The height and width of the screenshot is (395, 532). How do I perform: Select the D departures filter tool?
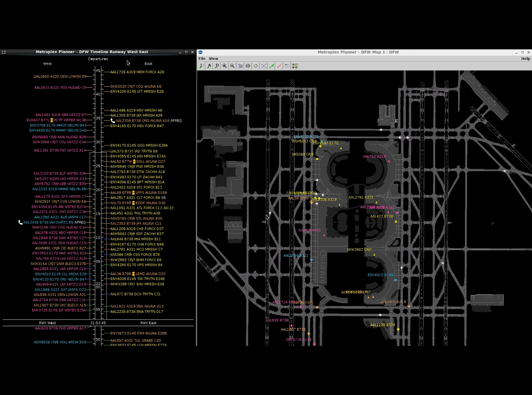point(217,66)
